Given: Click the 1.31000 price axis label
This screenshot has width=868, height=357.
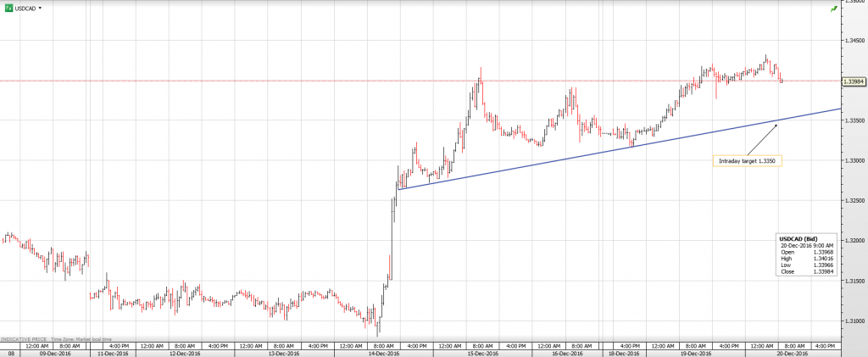Looking at the screenshot, I should pyautogui.click(x=854, y=321).
